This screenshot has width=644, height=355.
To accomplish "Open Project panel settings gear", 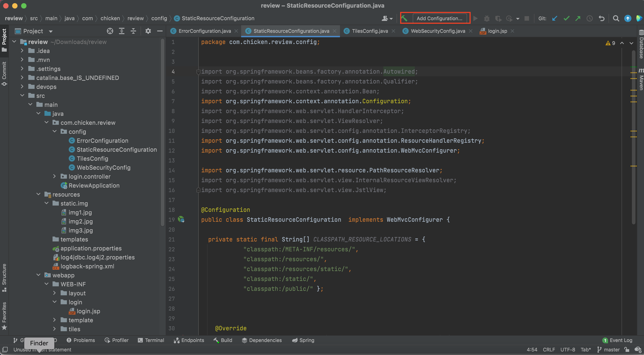I will [148, 31].
